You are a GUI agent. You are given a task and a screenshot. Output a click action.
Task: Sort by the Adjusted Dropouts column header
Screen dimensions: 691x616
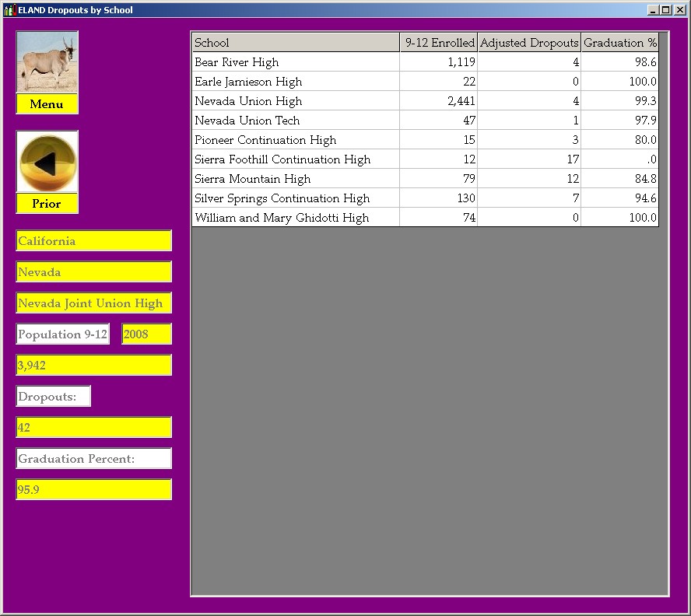pos(529,42)
